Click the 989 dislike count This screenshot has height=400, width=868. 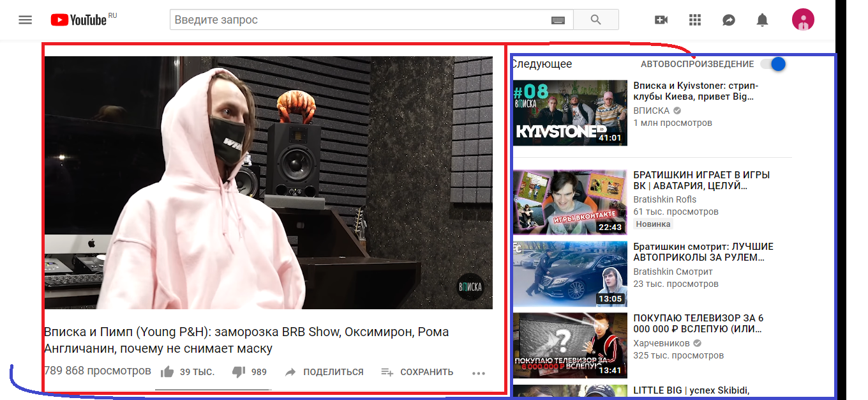pos(259,372)
